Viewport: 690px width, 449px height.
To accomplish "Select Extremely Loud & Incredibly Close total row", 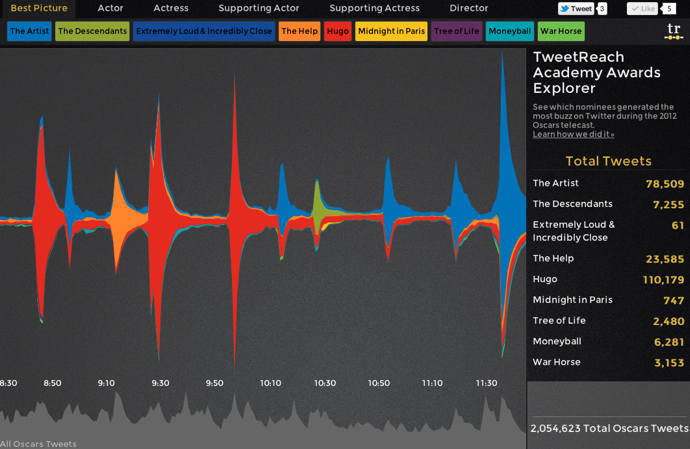I will pos(608,231).
